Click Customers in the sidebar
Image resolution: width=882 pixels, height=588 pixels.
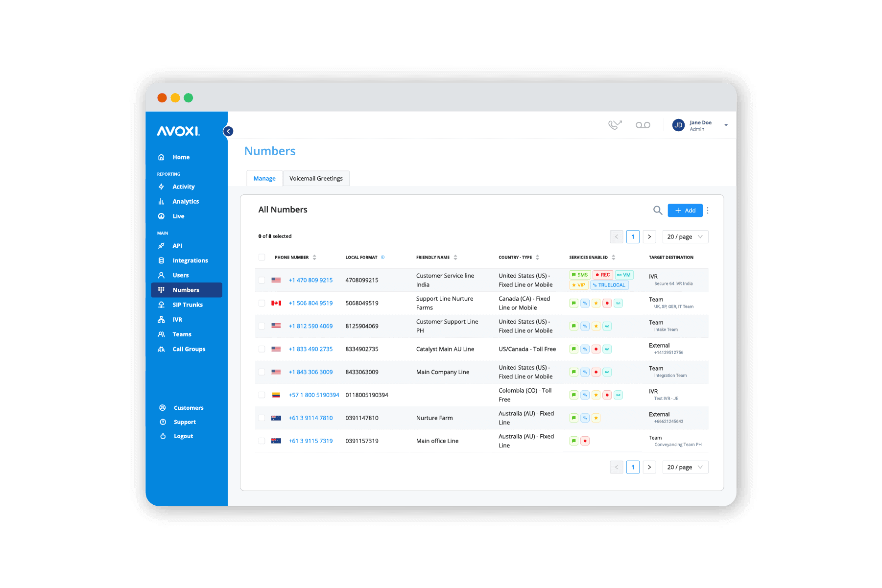tap(189, 408)
